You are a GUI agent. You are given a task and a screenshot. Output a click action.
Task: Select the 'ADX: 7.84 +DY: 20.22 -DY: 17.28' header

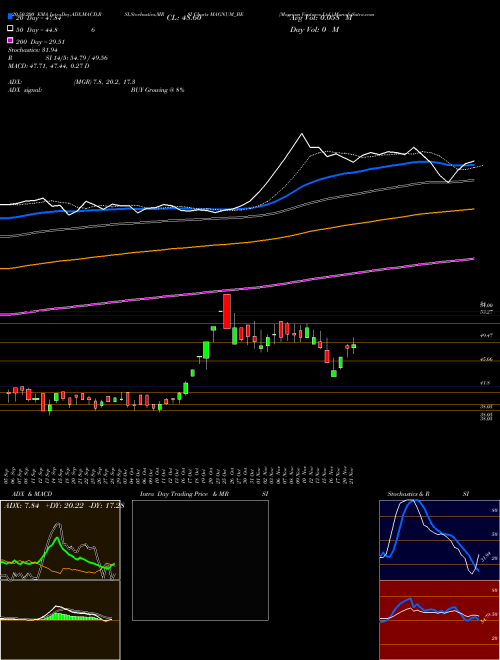(64, 506)
